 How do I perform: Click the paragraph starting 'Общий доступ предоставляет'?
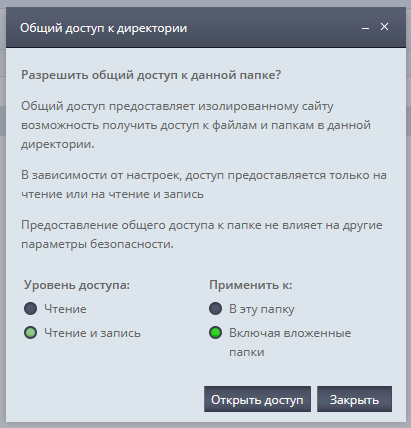(x=196, y=125)
